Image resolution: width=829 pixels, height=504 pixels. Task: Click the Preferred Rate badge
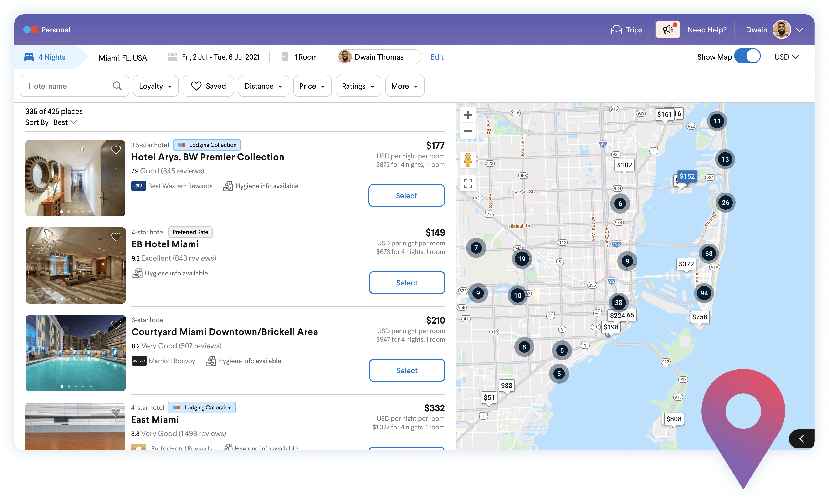pyautogui.click(x=190, y=232)
